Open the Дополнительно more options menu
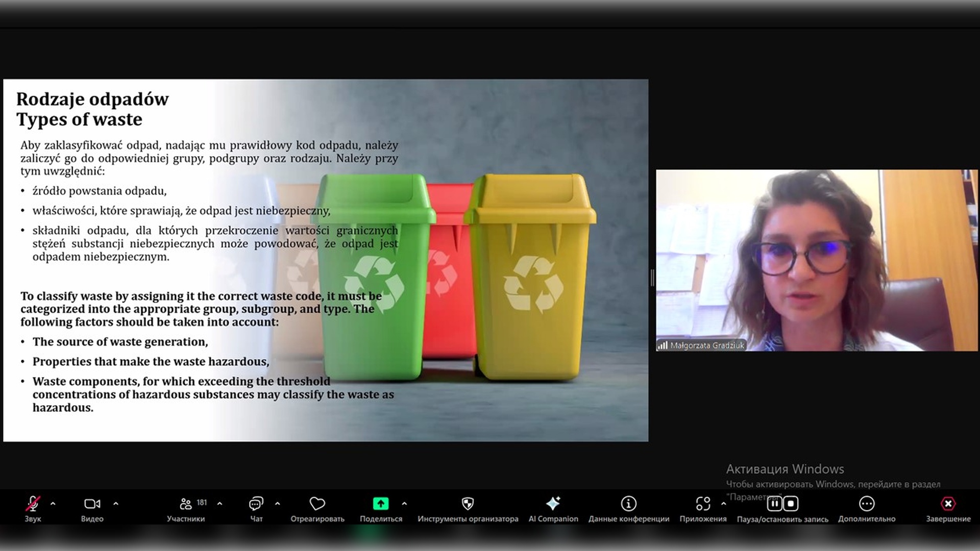The width and height of the screenshot is (980, 551). (x=867, y=504)
